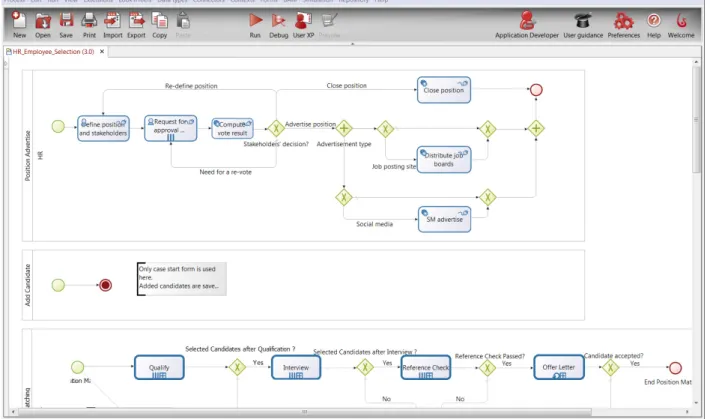Select the End Position Matching end event

pos(675,368)
